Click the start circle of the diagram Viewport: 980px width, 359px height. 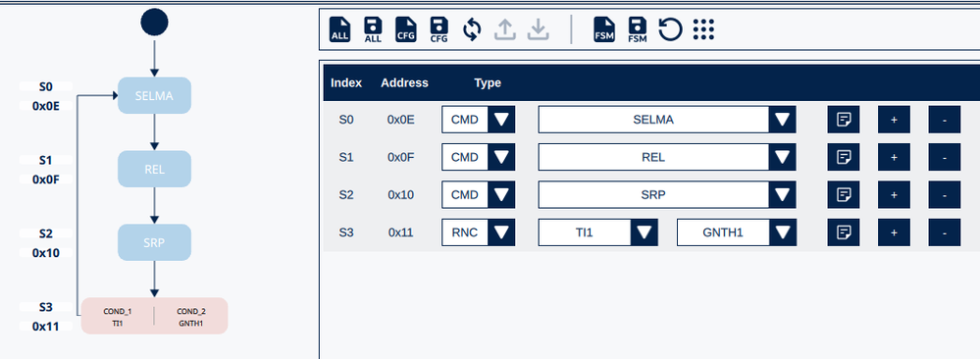click(154, 22)
